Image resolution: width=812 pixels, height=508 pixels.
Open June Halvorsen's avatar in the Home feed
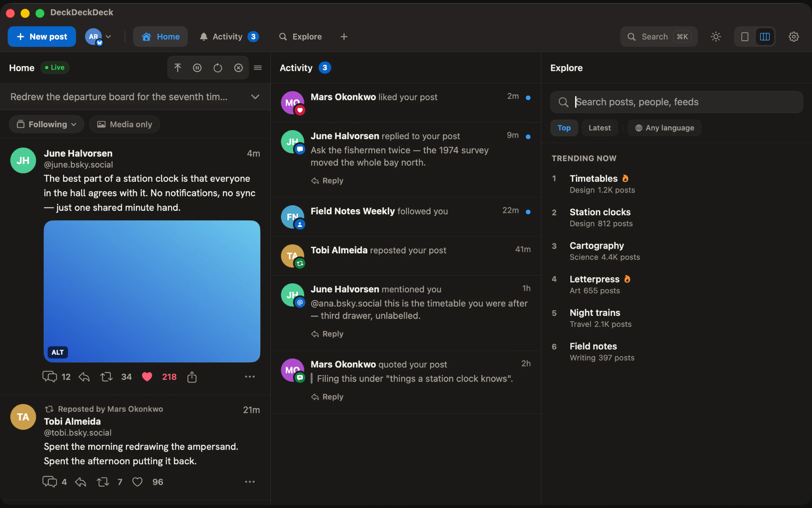[23, 160]
